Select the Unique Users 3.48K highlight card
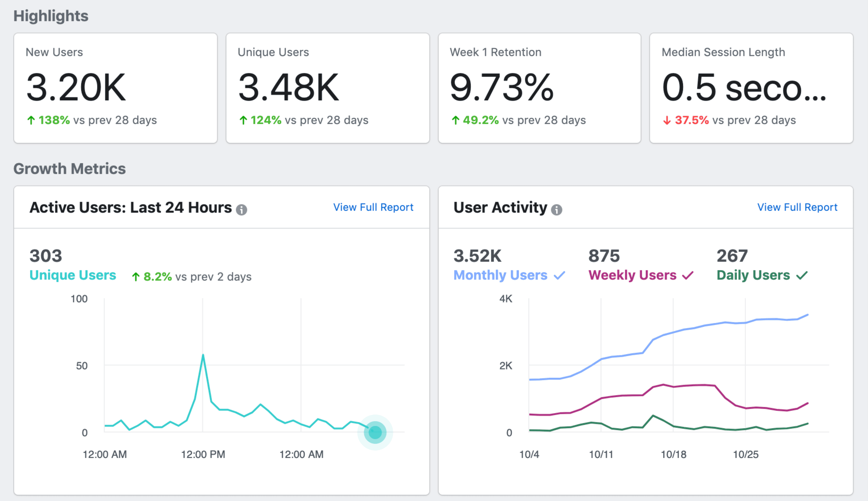 point(328,88)
